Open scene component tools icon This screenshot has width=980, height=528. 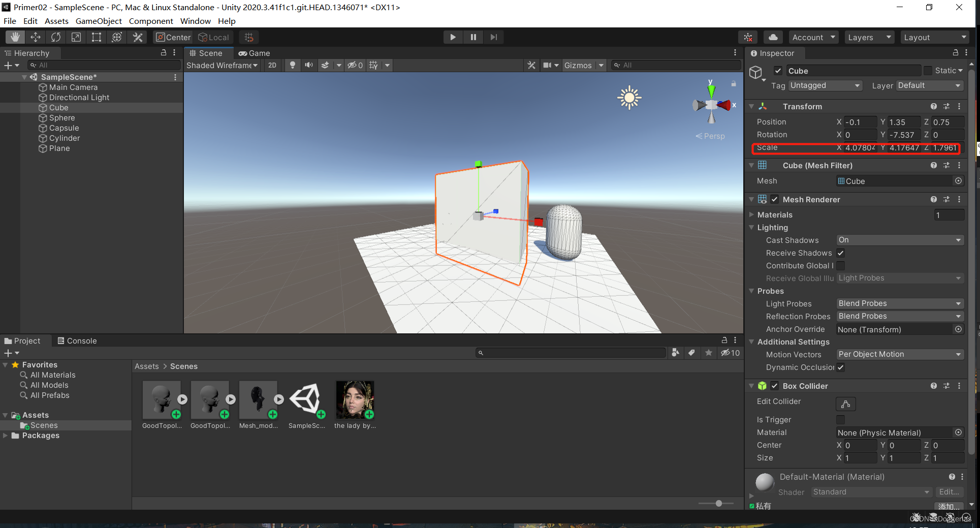coord(531,65)
